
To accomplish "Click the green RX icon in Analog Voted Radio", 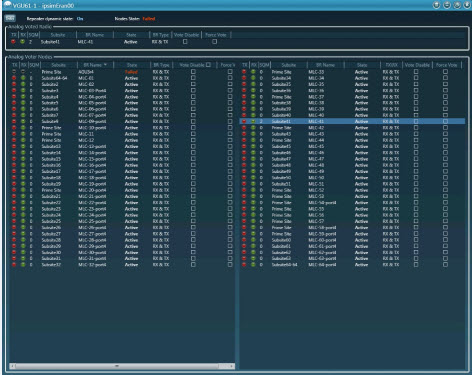I will (22, 42).
